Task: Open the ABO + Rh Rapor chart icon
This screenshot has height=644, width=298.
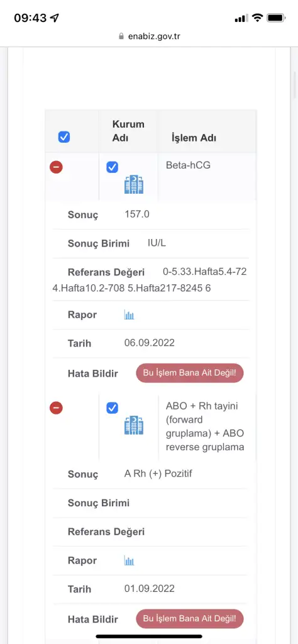Action: click(130, 560)
